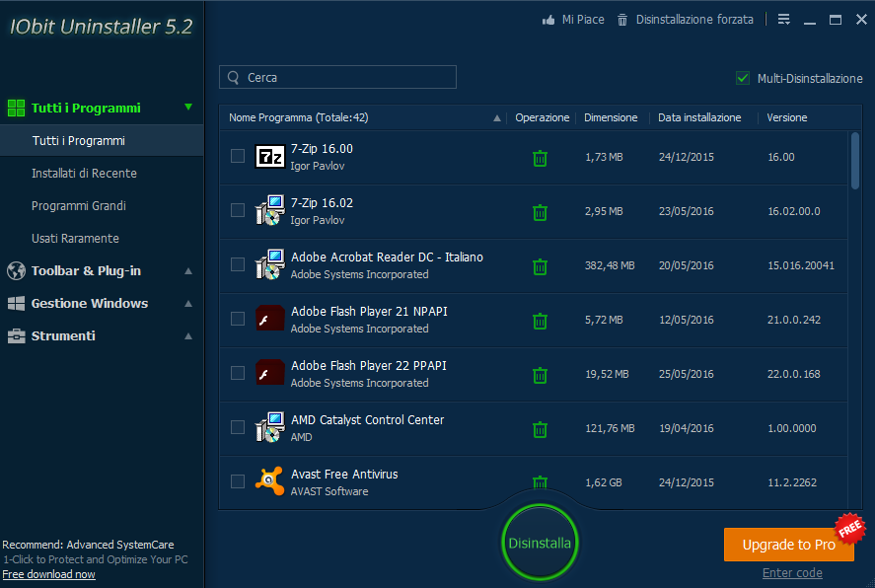The image size is (875, 588).
Task: Click the Windows logo icon for Gestione Windows
Action: [16, 304]
